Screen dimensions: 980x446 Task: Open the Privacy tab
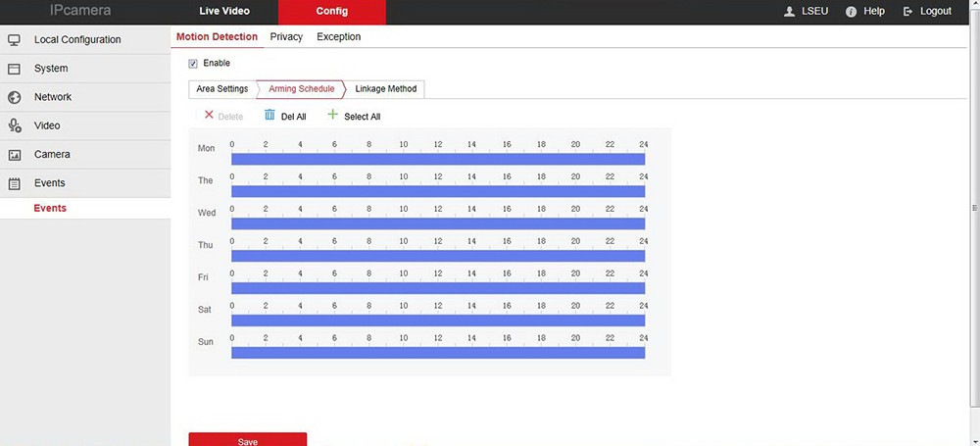coord(286,37)
